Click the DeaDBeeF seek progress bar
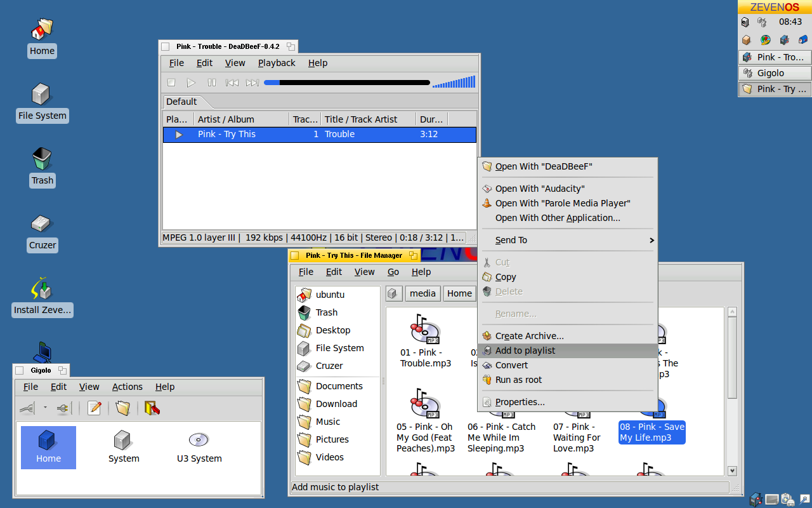 [347, 83]
